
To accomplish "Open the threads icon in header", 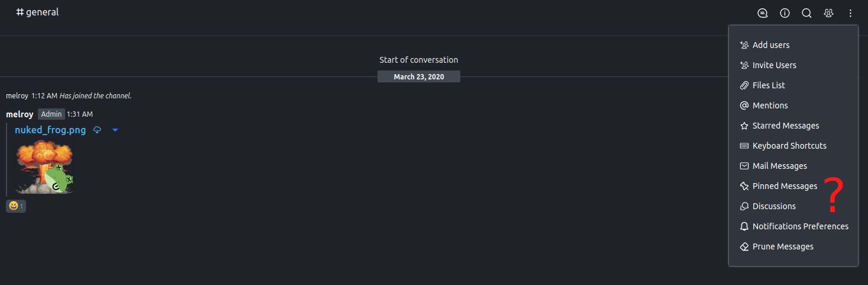I will 763,13.
